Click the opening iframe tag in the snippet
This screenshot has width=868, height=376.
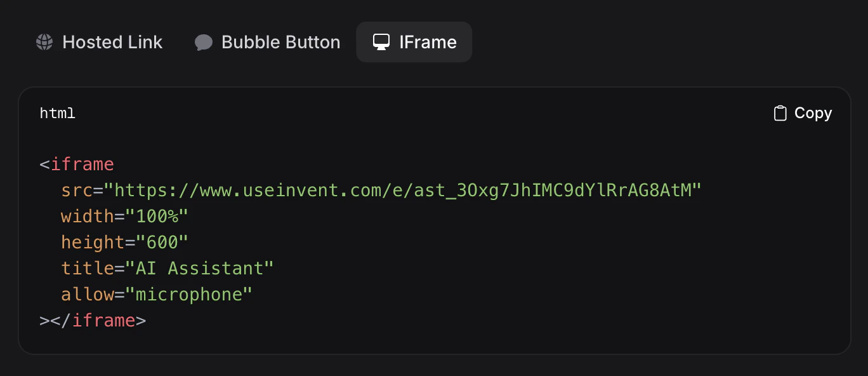[76, 164]
